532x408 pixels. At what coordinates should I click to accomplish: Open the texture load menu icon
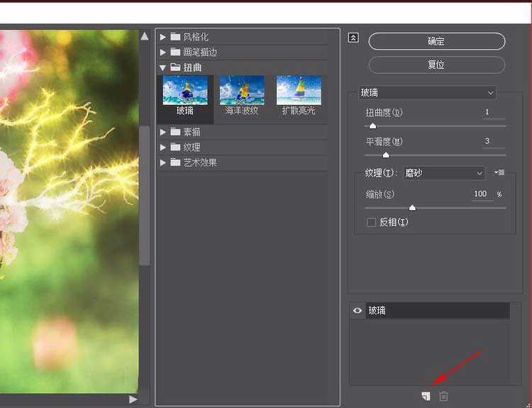point(499,172)
